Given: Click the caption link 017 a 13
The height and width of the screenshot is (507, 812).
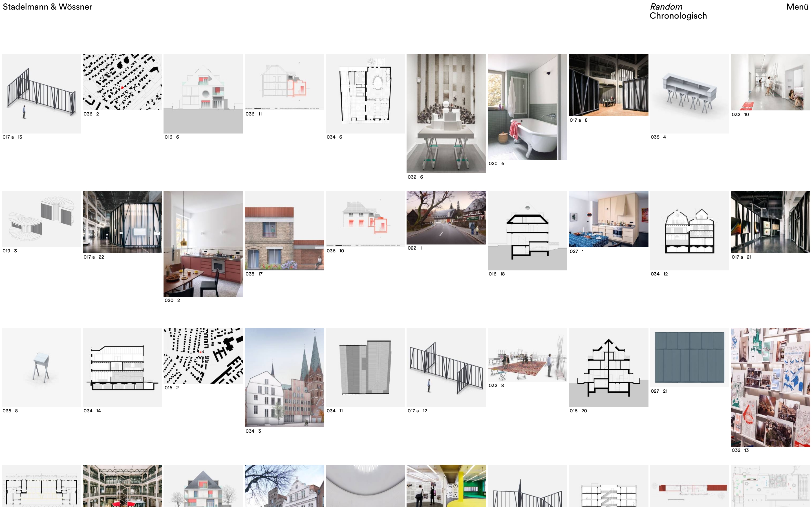Looking at the screenshot, I should tap(12, 137).
